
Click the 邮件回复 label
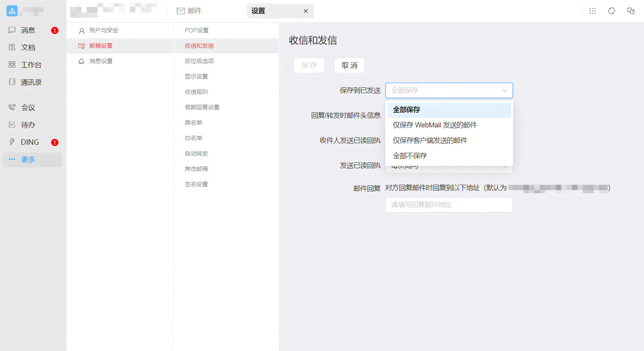coord(367,189)
